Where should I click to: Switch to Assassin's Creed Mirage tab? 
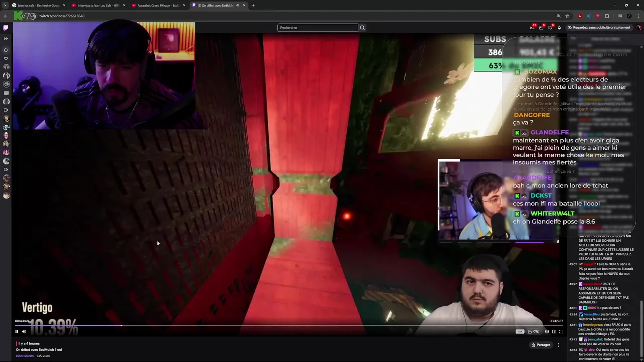[x=157, y=5]
